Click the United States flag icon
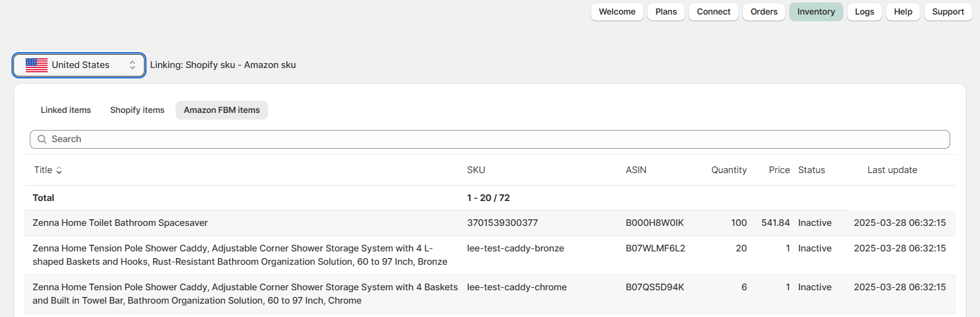The width and height of the screenshot is (980, 317). (36, 65)
